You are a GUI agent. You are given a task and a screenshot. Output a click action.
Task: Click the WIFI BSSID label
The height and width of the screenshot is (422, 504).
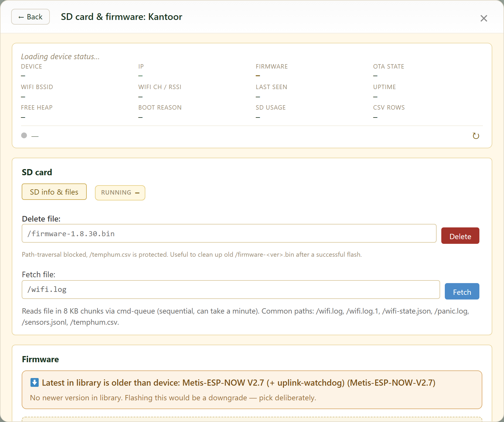pos(37,87)
